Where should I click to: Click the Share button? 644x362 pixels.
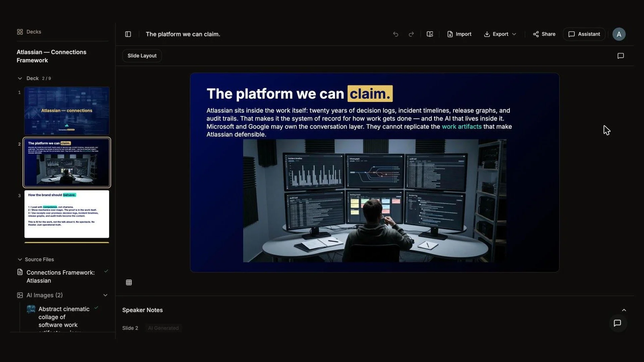(x=544, y=34)
